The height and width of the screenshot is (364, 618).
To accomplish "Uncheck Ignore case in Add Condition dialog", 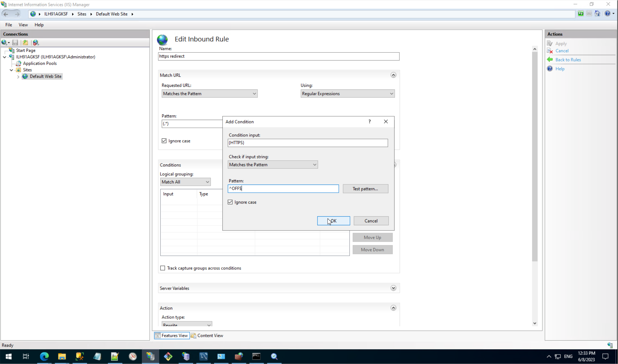I will [x=230, y=202].
